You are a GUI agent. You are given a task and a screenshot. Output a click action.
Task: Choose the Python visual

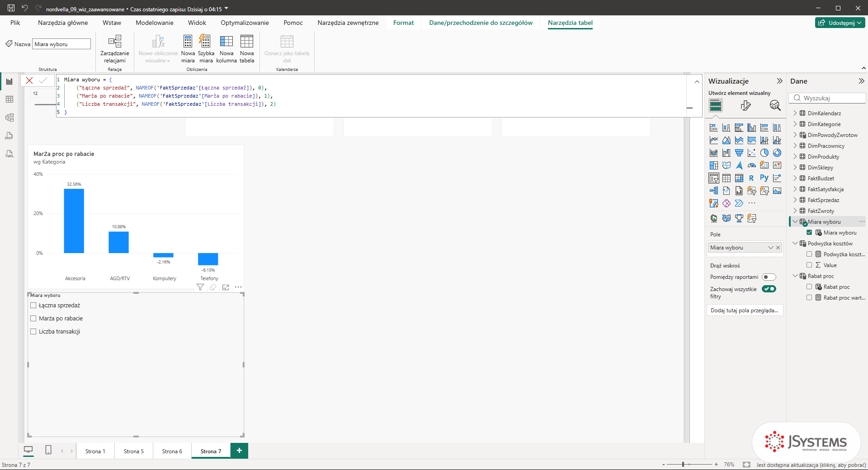pyautogui.click(x=764, y=178)
